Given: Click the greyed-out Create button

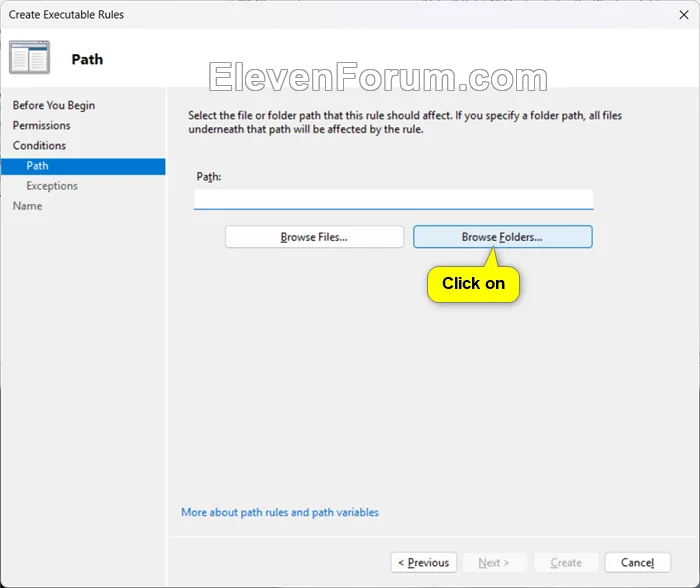Looking at the screenshot, I should (x=566, y=562).
